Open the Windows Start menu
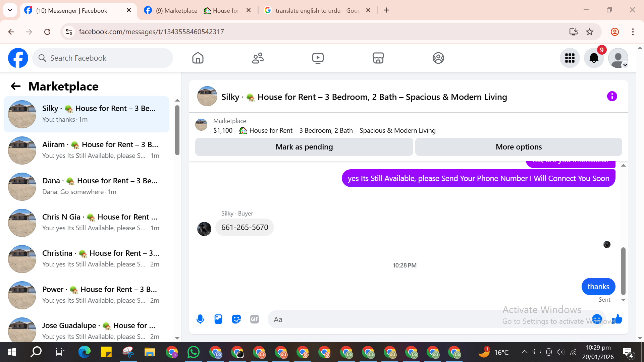The width and height of the screenshot is (644, 362). tap(12, 352)
